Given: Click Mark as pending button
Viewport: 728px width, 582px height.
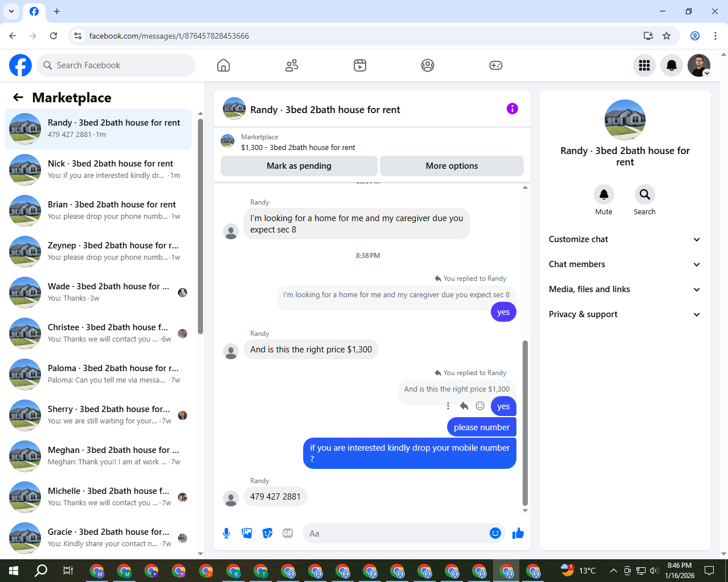Looking at the screenshot, I should [299, 166].
